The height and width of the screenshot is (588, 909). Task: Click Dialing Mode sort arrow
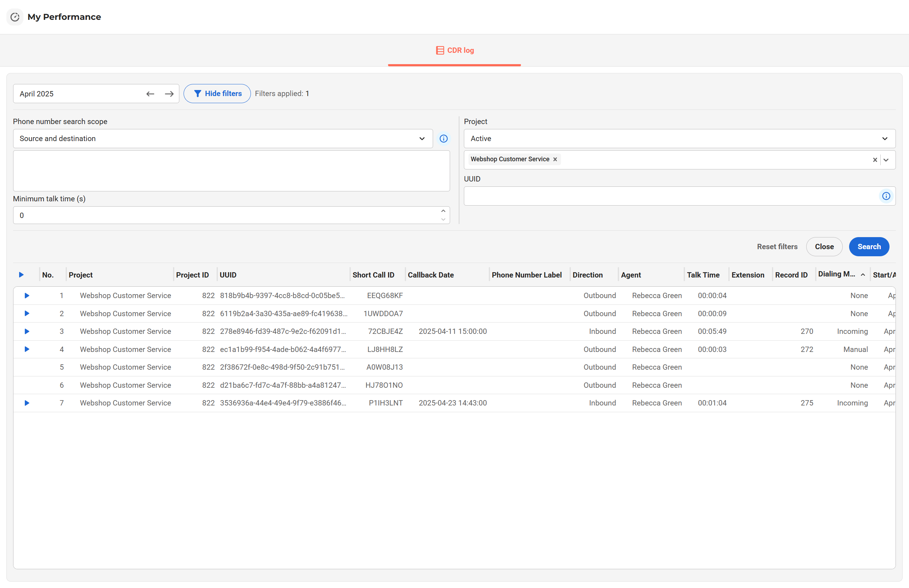863,275
